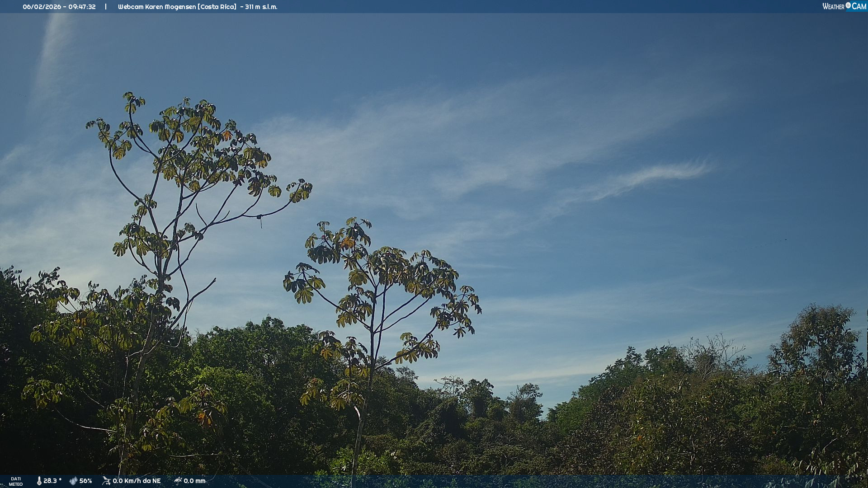Image resolution: width=868 pixels, height=488 pixels.
Task: Select the 28.3° temperature reading
Action: point(52,481)
